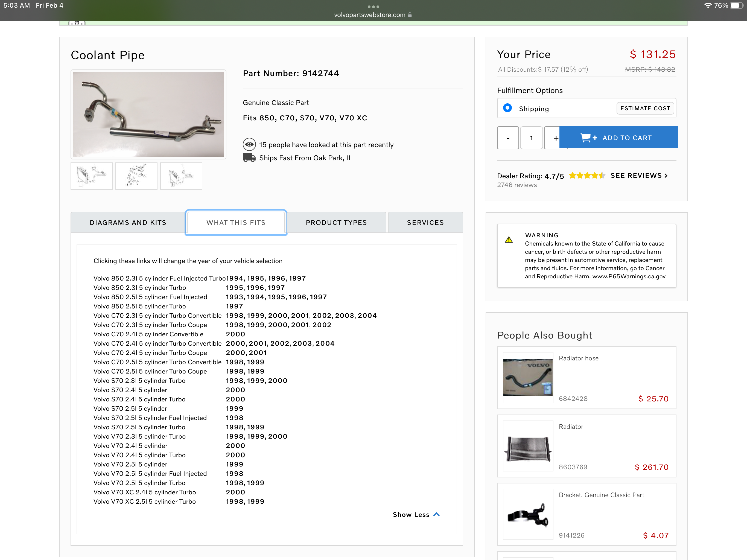Collapse the fitment list with Show Less
This screenshot has width=747, height=560.
click(x=416, y=514)
